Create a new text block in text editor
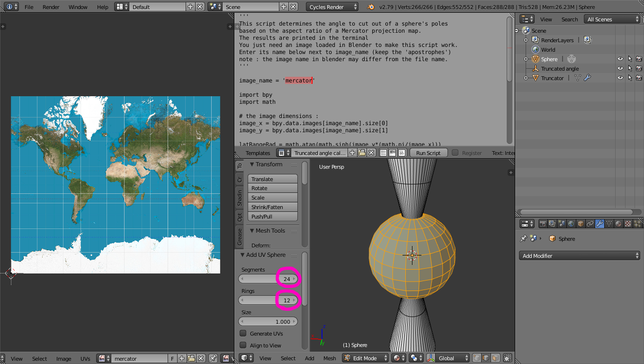 [352, 153]
